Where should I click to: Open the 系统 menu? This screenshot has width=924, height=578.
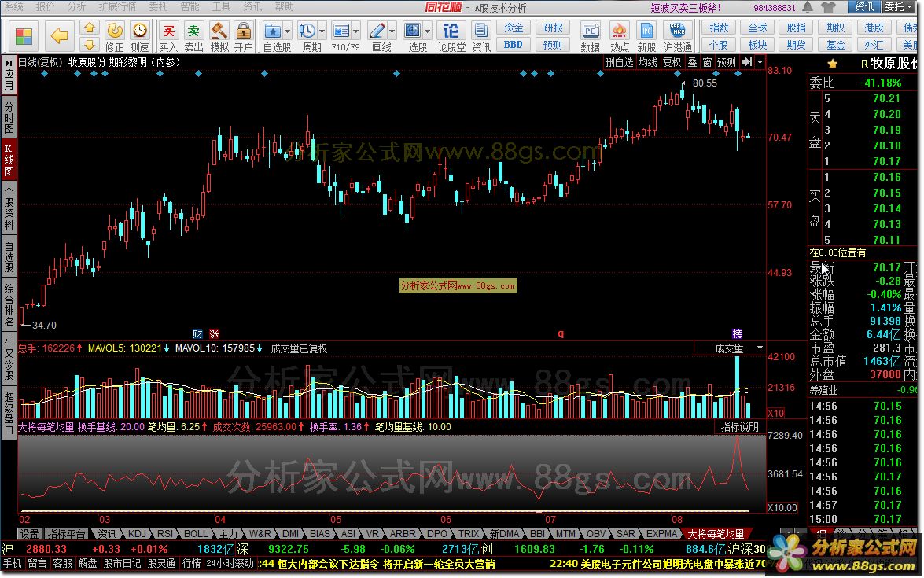(14, 6)
